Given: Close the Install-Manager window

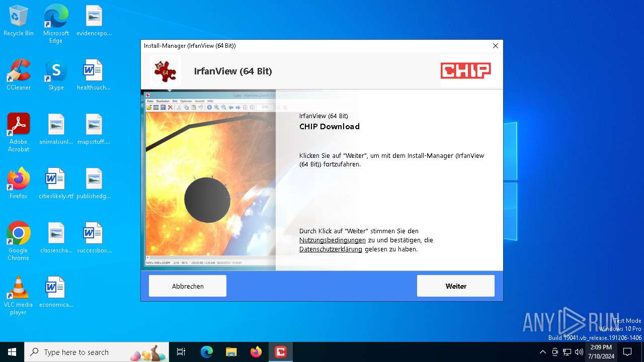Looking at the screenshot, I should coord(495,46).
